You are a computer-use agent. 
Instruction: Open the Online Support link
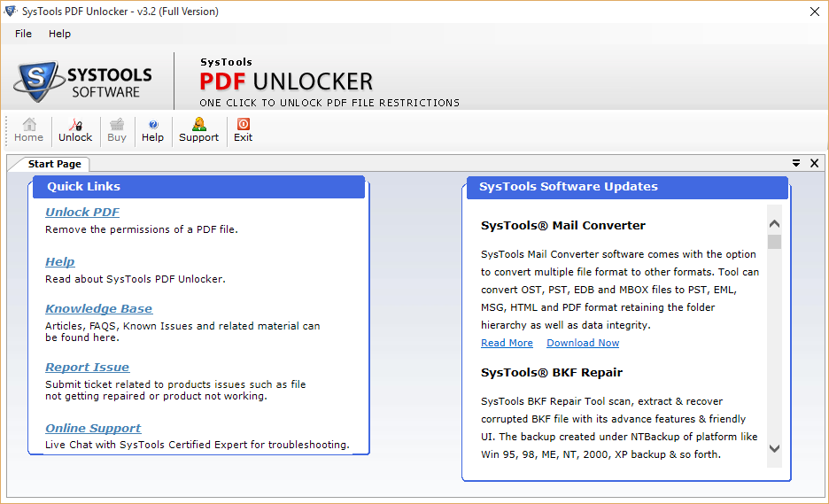[x=93, y=429]
